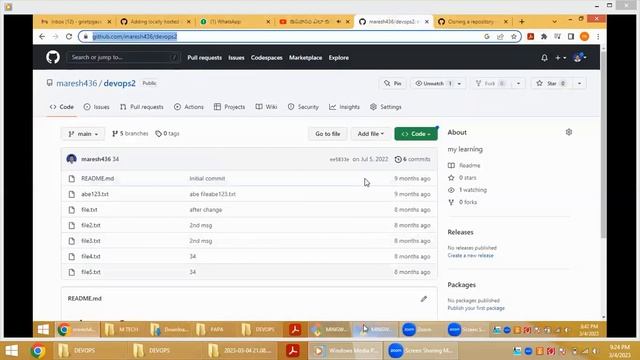The width and height of the screenshot is (640, 360).
Task: Open the plus create-new menu
Action: tap(560, 58)
